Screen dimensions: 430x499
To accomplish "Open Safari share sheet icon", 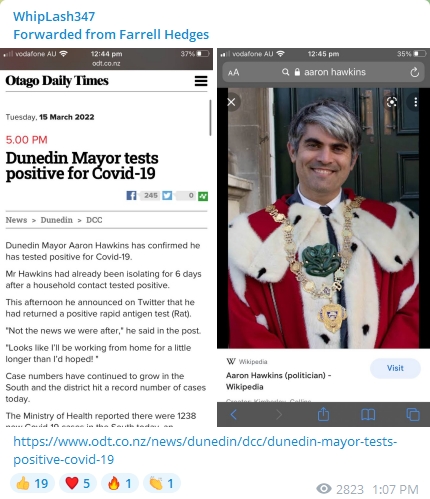I will pyautogui.click(x=323, y=415).
